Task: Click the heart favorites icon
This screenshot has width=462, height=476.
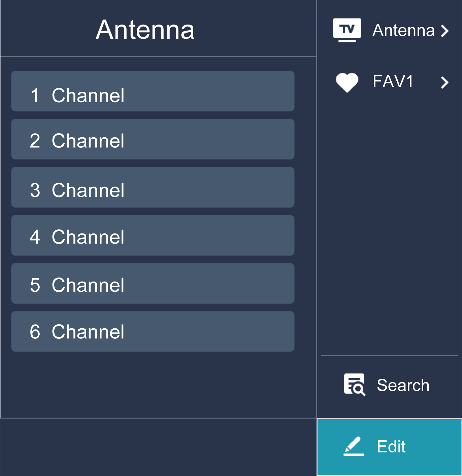Action: coord(347,82)
